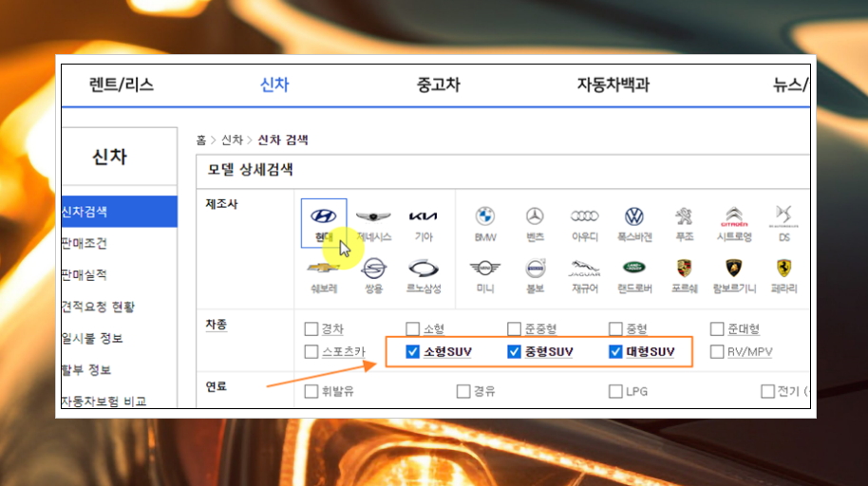Screen dimensions: 868x486
Task: Select the Land Rover logo
Action: (634, 268)
